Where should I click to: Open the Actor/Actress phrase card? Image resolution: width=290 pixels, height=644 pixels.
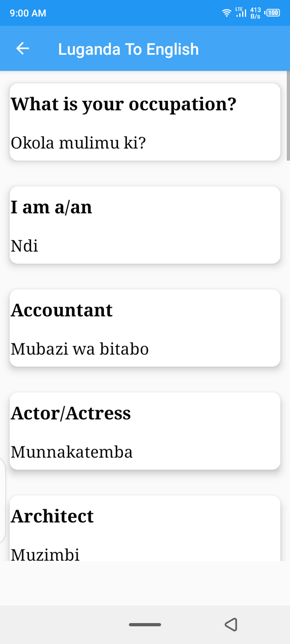coord(145,431)
